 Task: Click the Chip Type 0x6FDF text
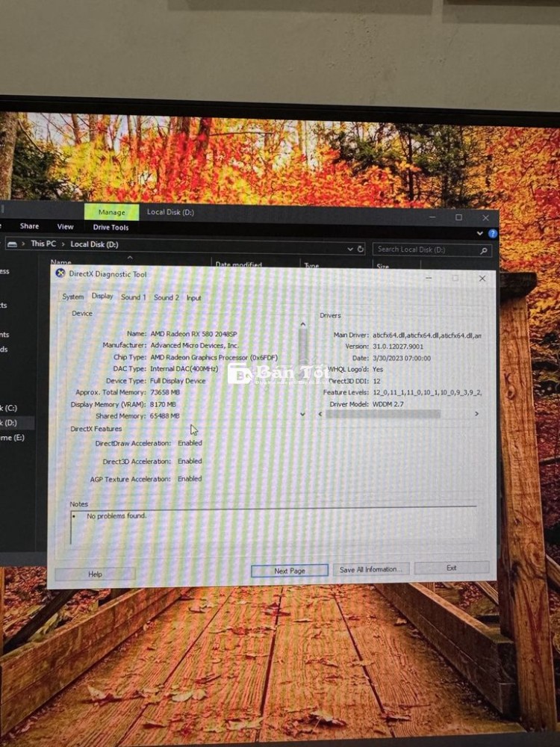click(214, 357)
